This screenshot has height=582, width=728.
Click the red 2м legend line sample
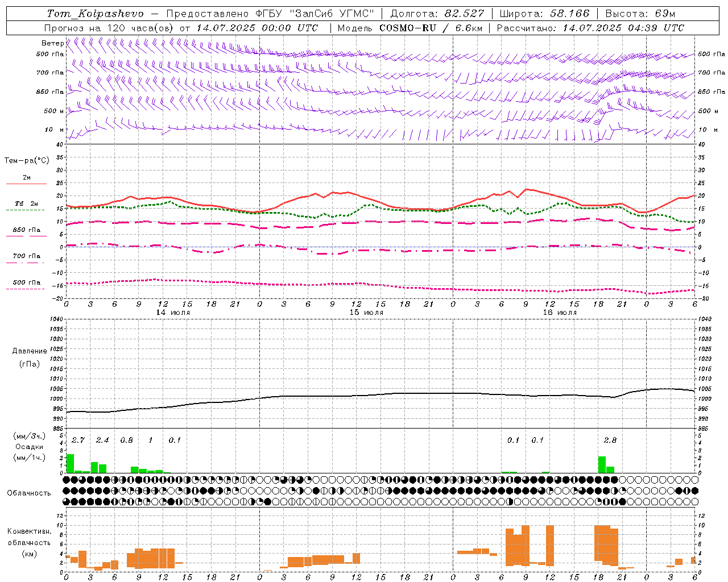pos(26,184)
